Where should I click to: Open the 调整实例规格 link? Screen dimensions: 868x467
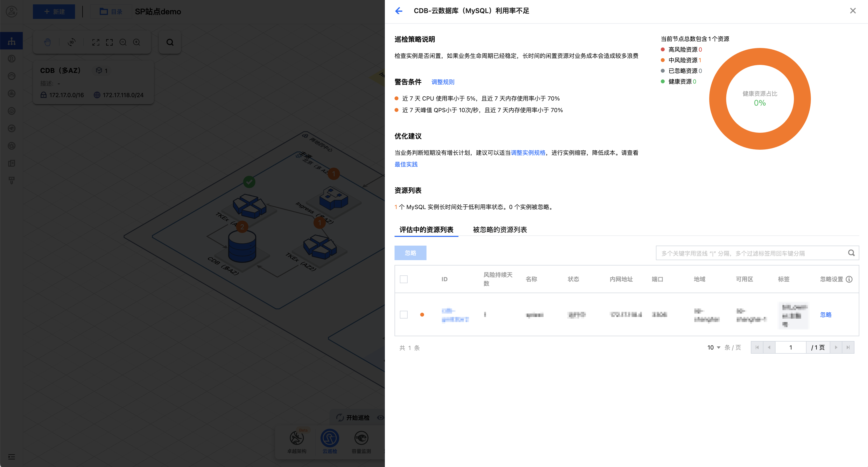coord(528,153)
